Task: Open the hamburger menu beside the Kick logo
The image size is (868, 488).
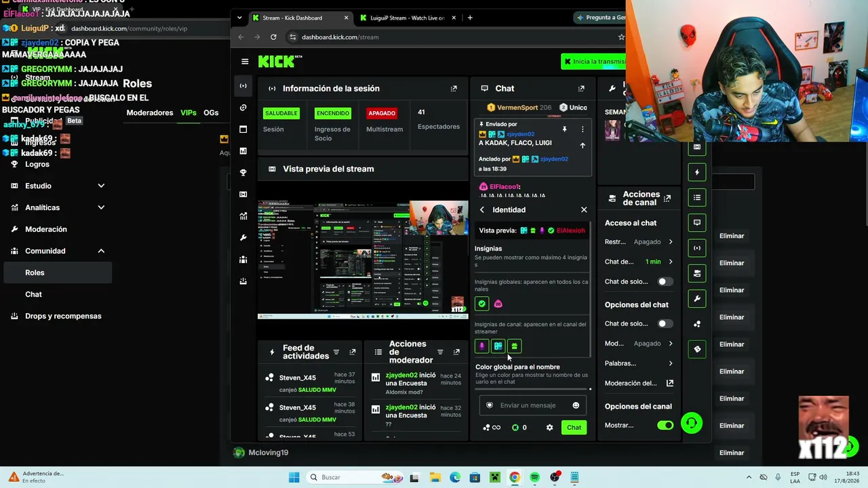Action: point(245,62)
